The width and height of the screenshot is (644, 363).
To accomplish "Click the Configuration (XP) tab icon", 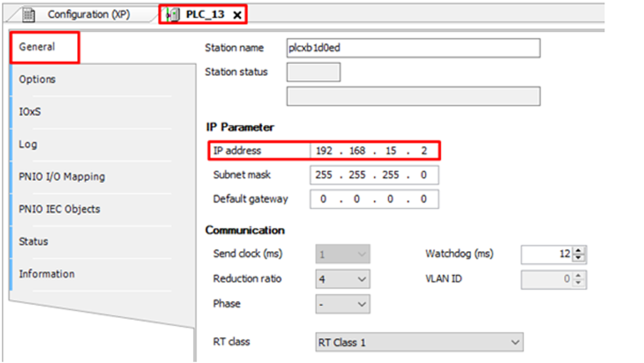I will point(29,14).
